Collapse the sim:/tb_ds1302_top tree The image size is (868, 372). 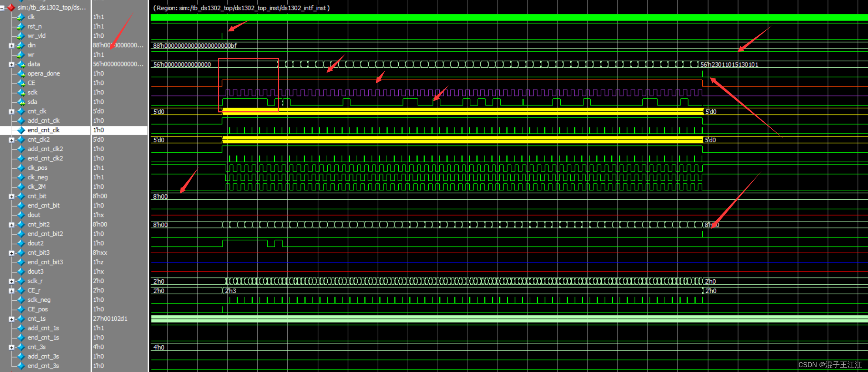coord(3,7)
